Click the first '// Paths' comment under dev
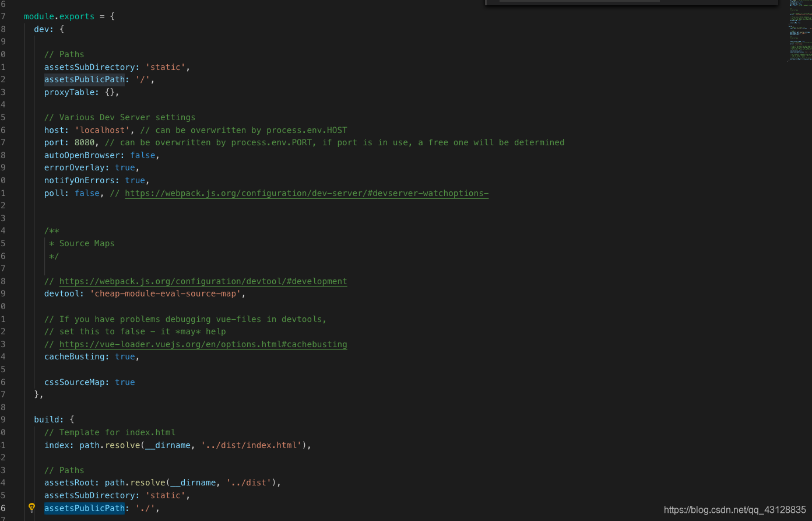The image size is (812, 521). pyautogui.click(x=64, y=54)
